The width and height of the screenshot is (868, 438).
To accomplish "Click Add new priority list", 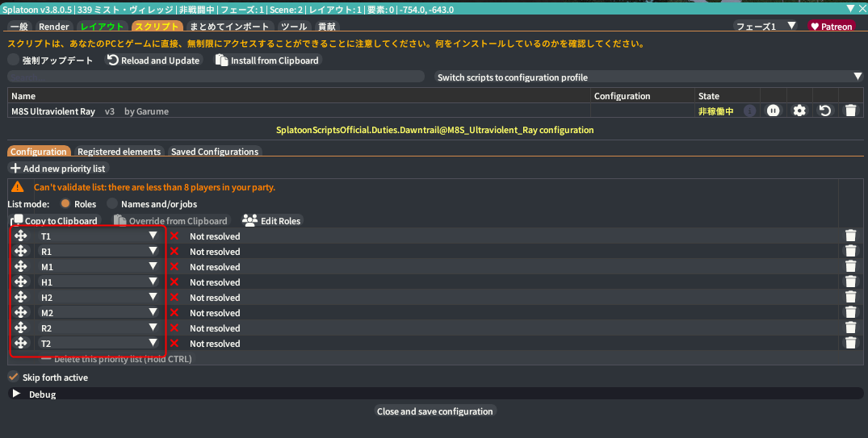I will [58, 168].
